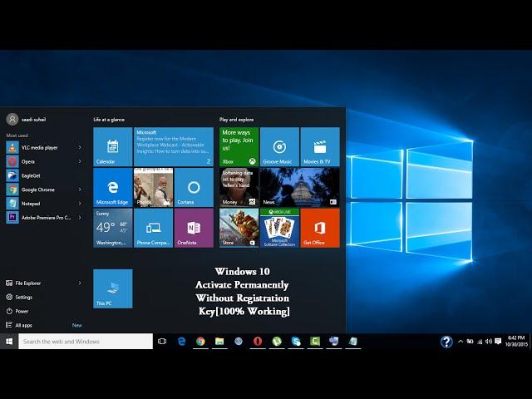Click the Task View button on taskbar
532x399 pixels.
pos(162,342)
